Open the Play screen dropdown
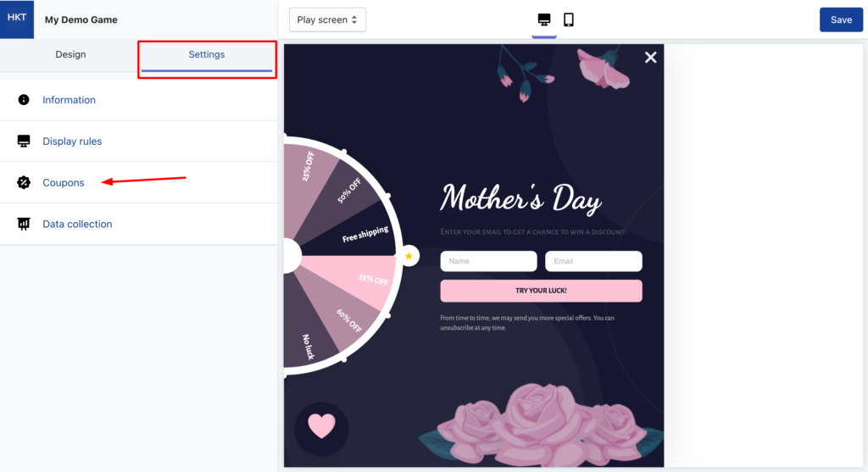Viewport: 868px width, 472px height. click(327, 20)
